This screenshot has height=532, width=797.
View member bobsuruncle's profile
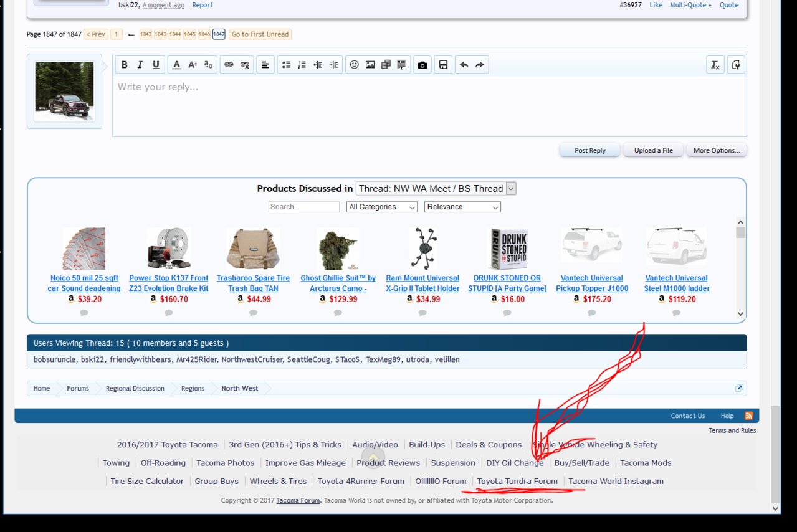tap(55, 359)
